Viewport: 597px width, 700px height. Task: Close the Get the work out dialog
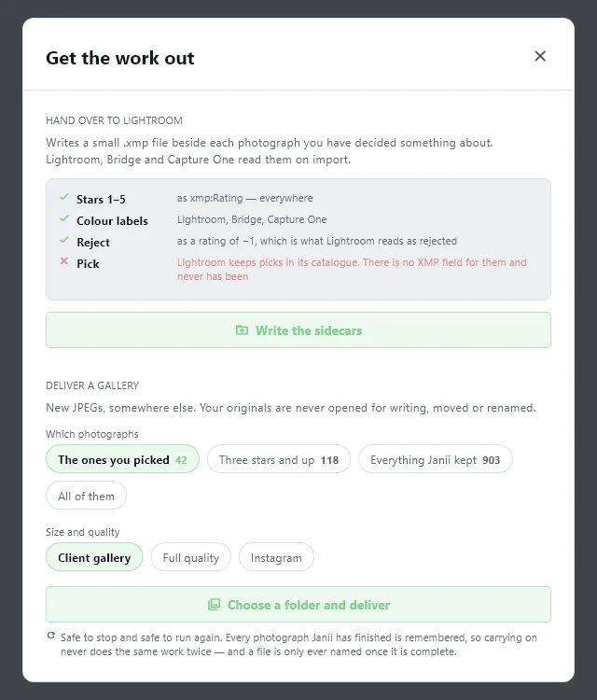[540, 56]
